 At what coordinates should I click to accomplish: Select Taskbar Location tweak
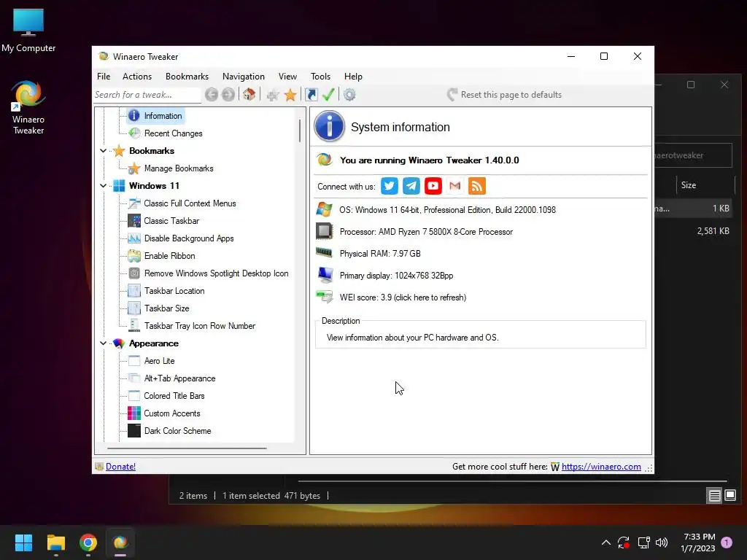(x=174, y=291)
